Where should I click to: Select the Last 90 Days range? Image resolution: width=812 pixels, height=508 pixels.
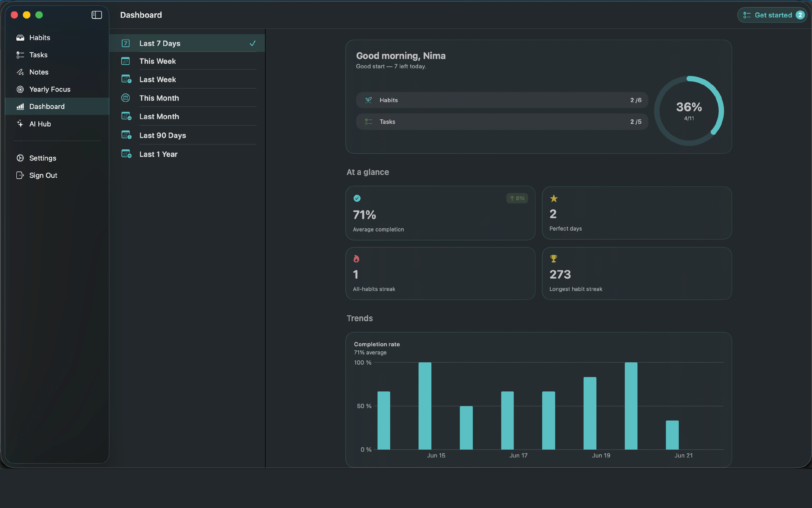pyautogui.click(x=187, y=135)
